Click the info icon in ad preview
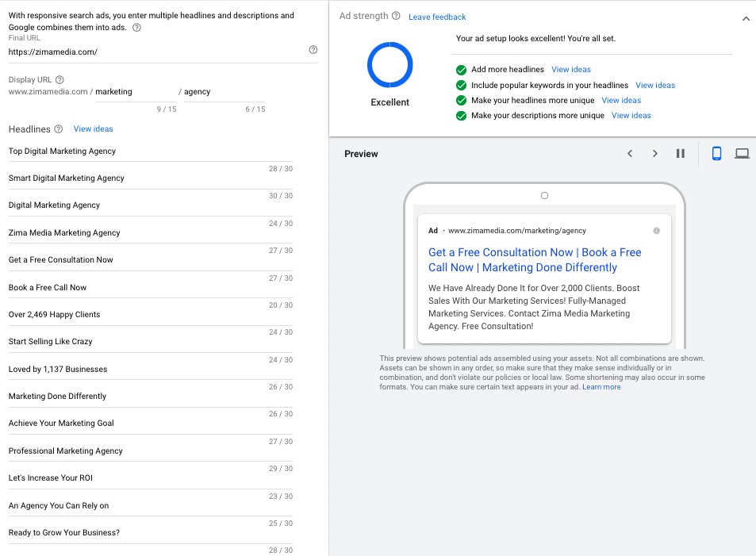 click(x=656, y=231)
